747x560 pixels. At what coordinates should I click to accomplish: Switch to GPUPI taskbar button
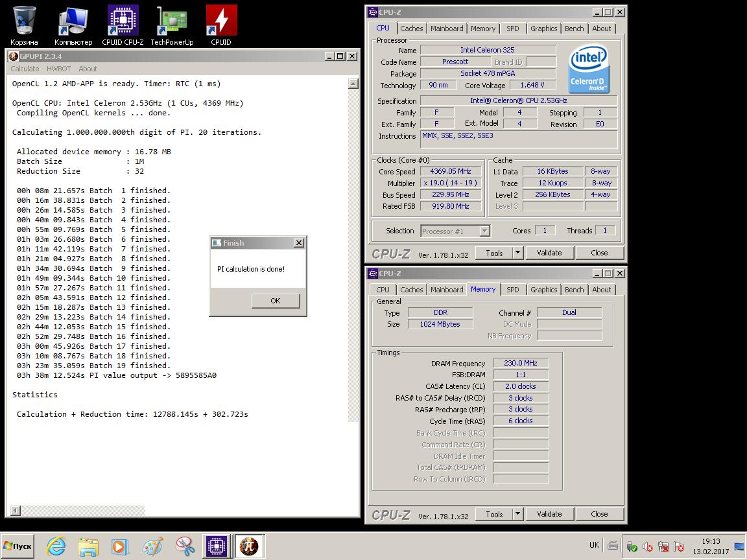pyautogui.click(x=249, y=546)
